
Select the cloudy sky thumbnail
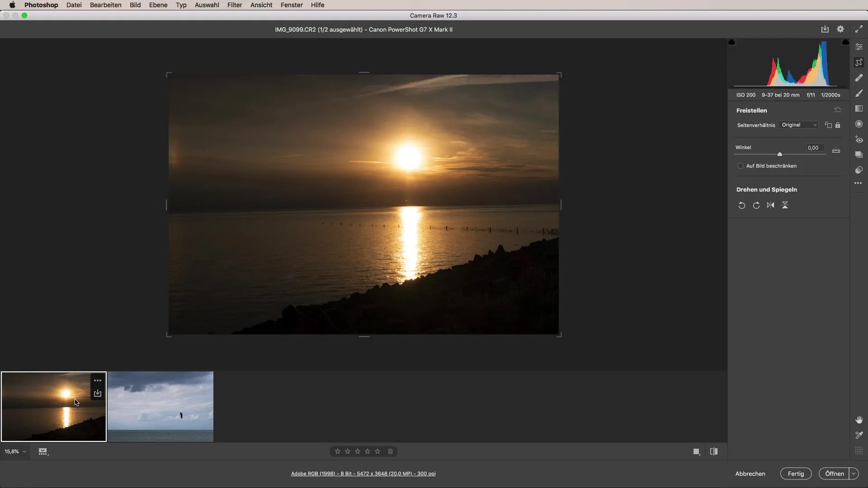tap(160, 407)
